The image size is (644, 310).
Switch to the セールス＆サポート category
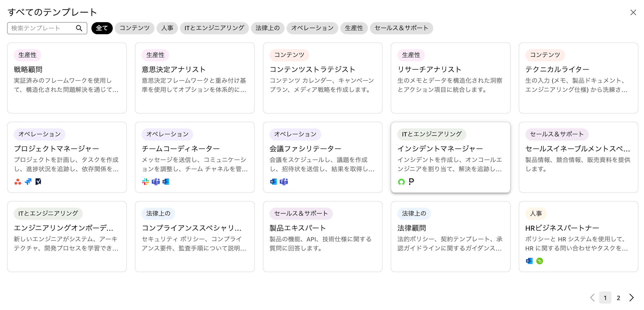point(401,28)
